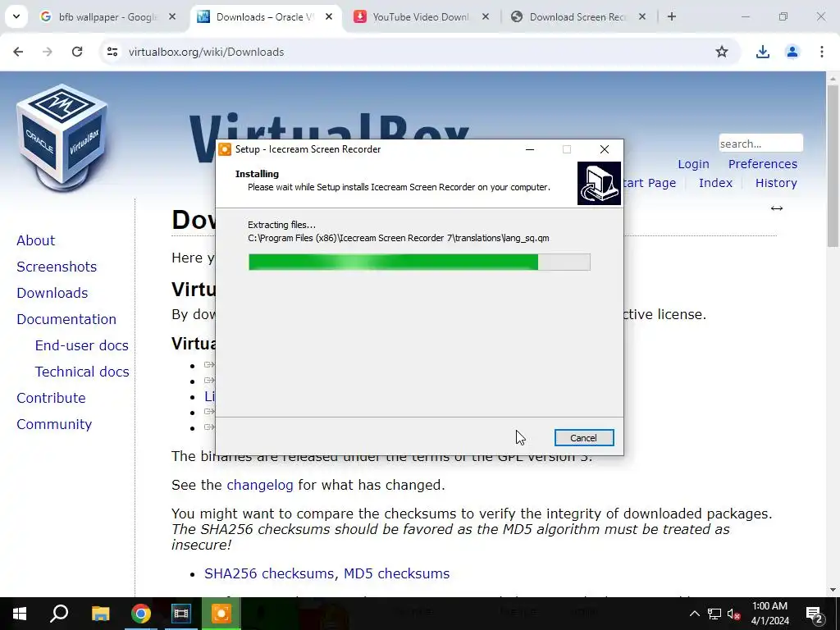The image size is (840, 630).
Task: Open a new browser tab
Action: click(671, 16)
